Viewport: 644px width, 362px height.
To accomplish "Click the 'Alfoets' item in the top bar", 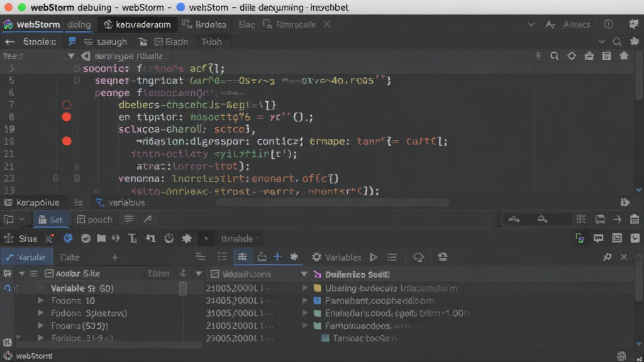I will [576, 25].
